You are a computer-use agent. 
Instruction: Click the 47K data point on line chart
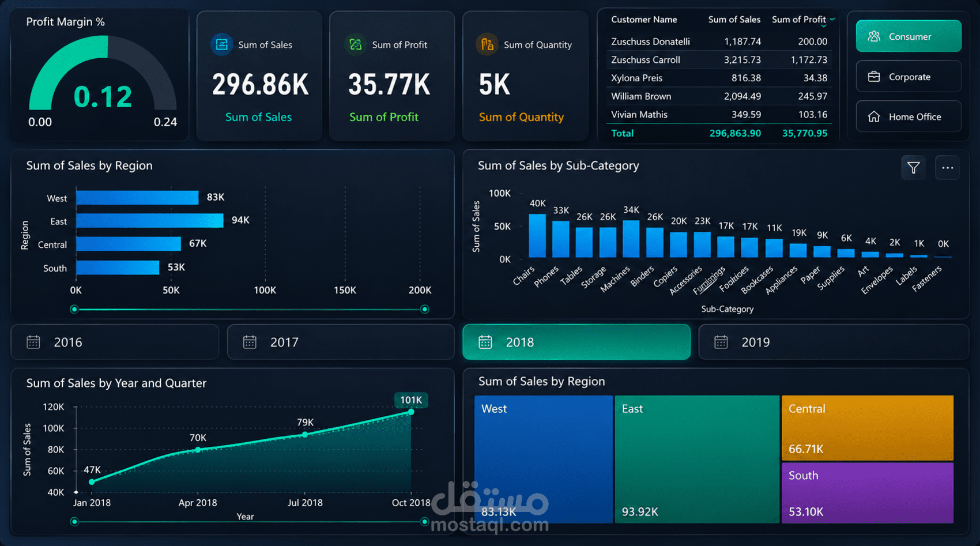[x=92, y=481]
